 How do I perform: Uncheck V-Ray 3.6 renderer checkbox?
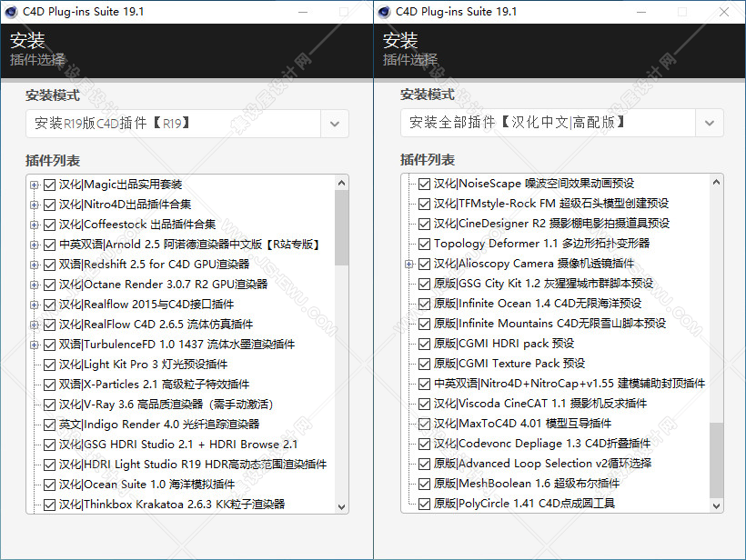coord(49,405)
